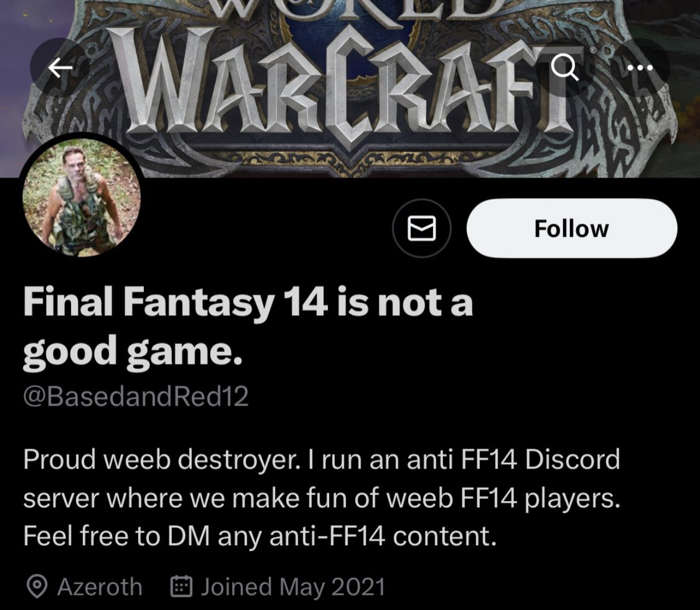
Task: Tap the 'good game.' line of the name
Action: [x=133, y=351]
